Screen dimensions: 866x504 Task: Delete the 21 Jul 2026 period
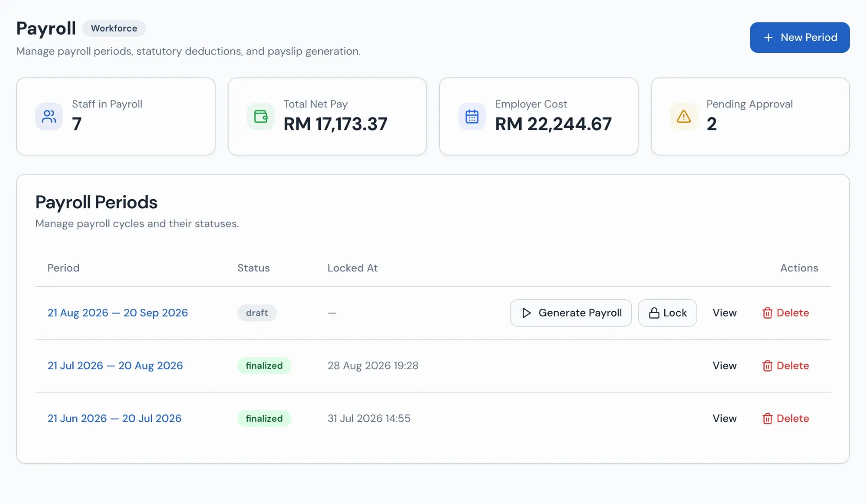click(785, 366)
